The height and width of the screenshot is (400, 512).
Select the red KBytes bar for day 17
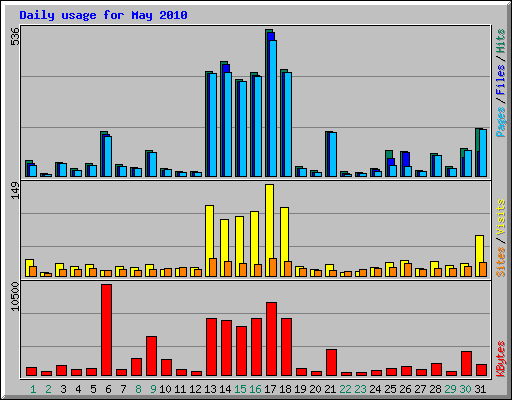point(271,339)
